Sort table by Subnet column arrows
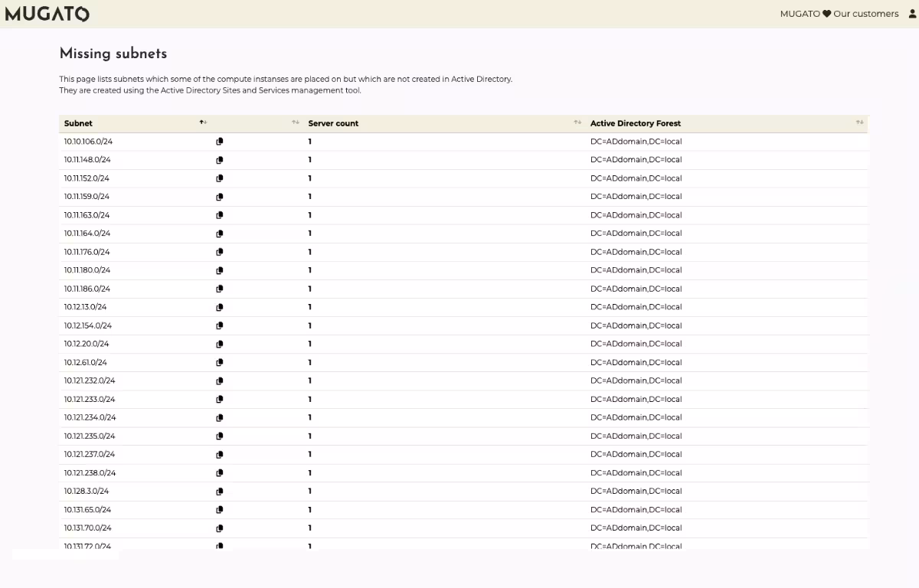Viewport: 919px width, 588px height. pos(203,122)
